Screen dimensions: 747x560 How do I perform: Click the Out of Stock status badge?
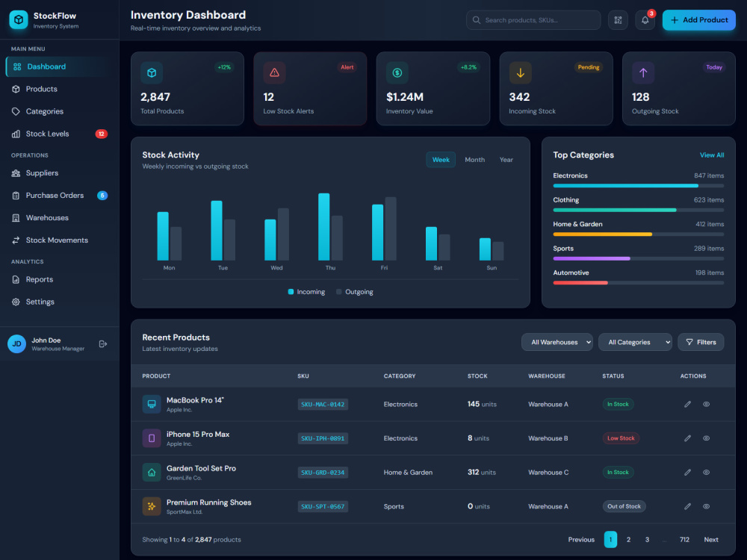pos(624,506)
